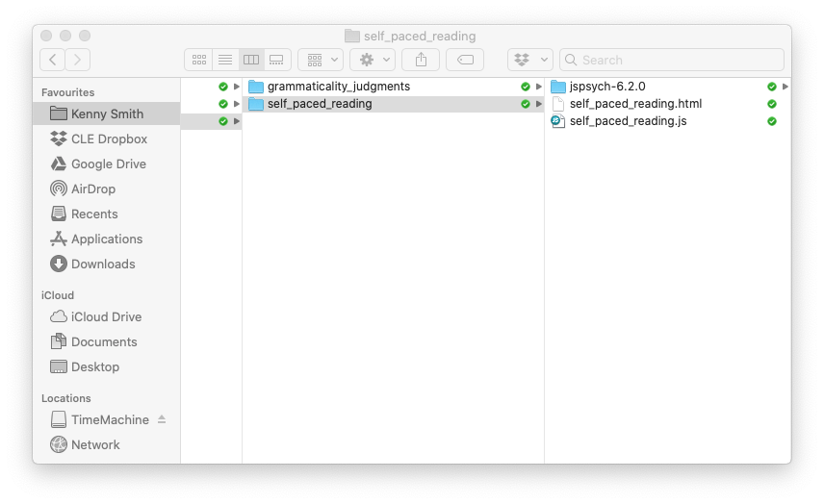Select Downloads in the sidebar
This screenshot has width=824, height=504.
(x=103, y=264)
